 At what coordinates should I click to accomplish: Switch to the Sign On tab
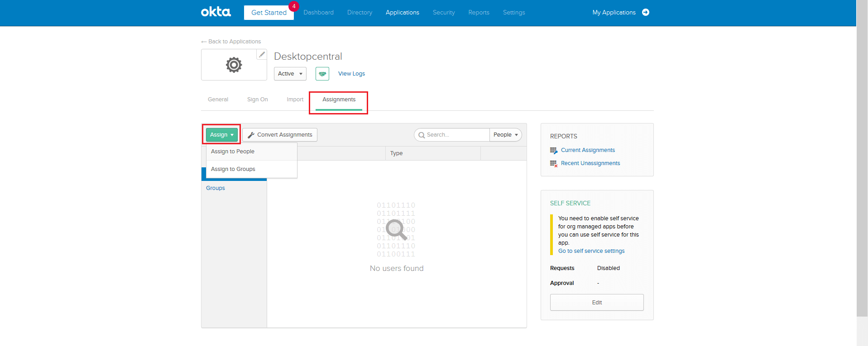point(257,100)
